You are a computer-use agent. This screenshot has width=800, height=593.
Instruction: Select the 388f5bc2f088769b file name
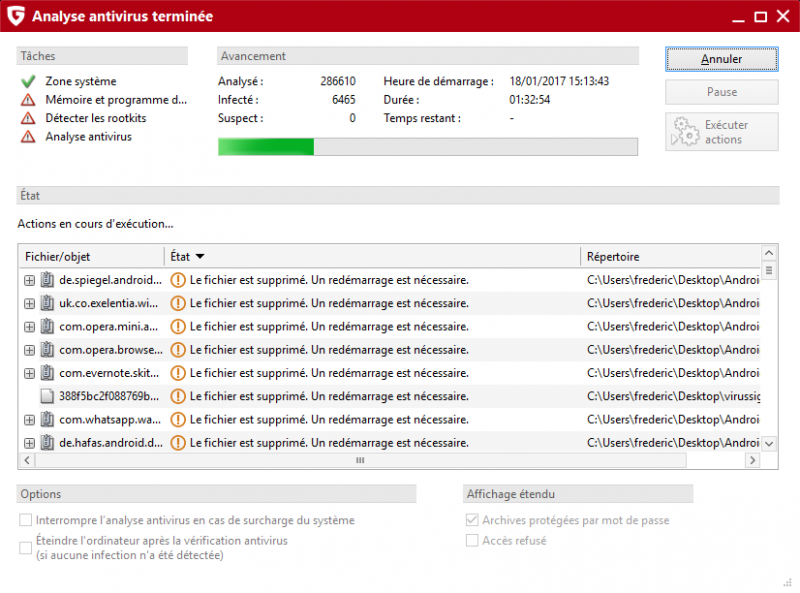click(109, 396)
